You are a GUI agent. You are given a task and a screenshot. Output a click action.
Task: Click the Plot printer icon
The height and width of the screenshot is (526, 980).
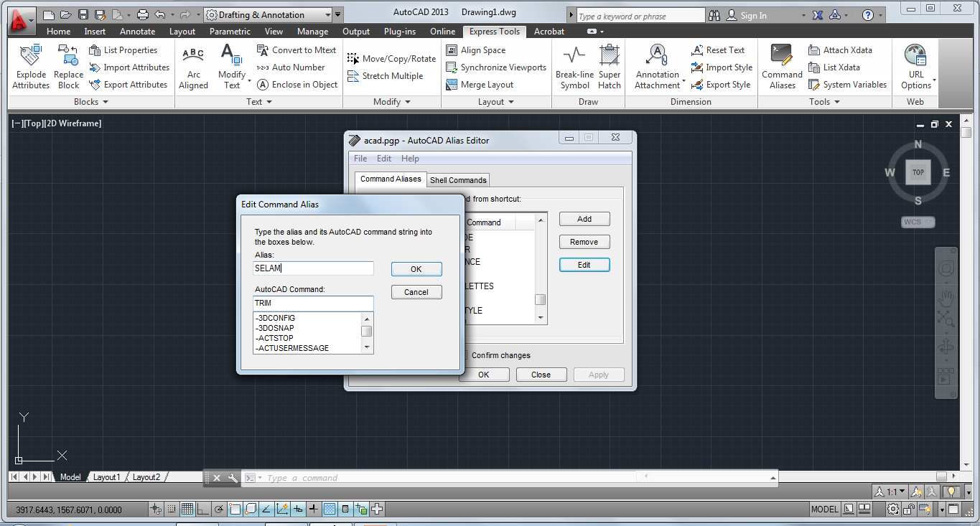click(x=142, y=14)
